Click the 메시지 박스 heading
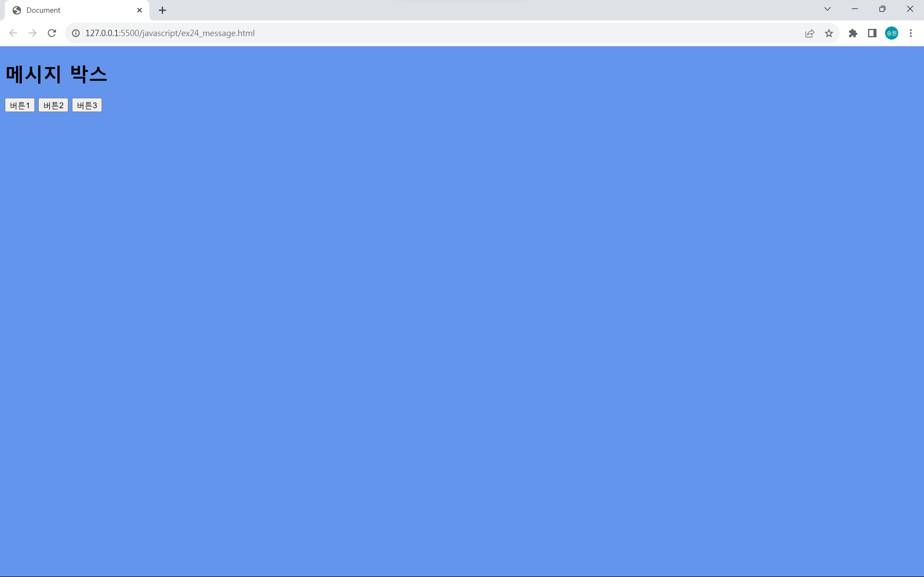Viewport: 924px width, 577px height. (x=57, y=74)
